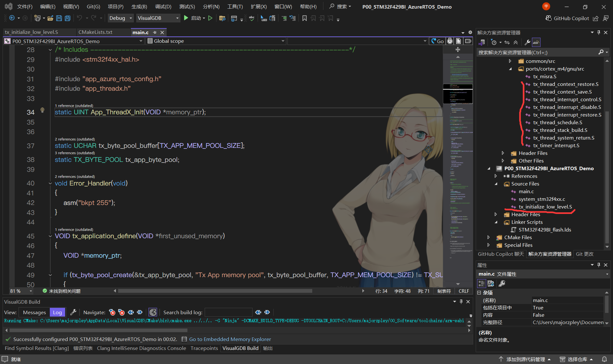
Task: Expand the References node
Action: pyautogui.click(x=496, y=176)
